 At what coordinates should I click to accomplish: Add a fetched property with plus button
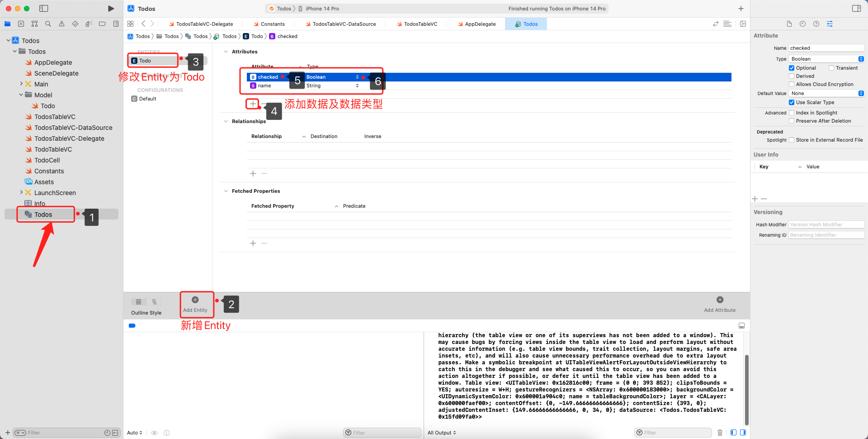coord(253,243)
